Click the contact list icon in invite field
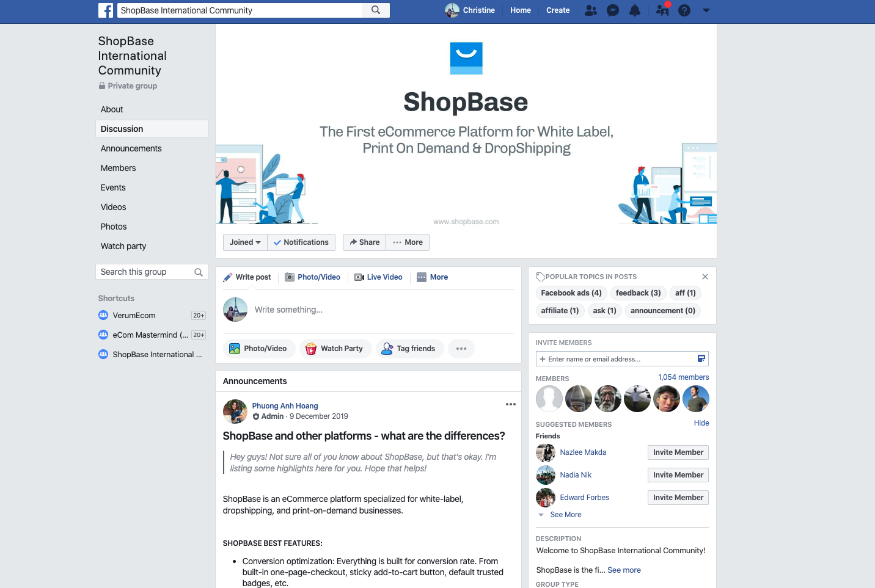Viewport: 875px width, 588px height. coord(701,359)
